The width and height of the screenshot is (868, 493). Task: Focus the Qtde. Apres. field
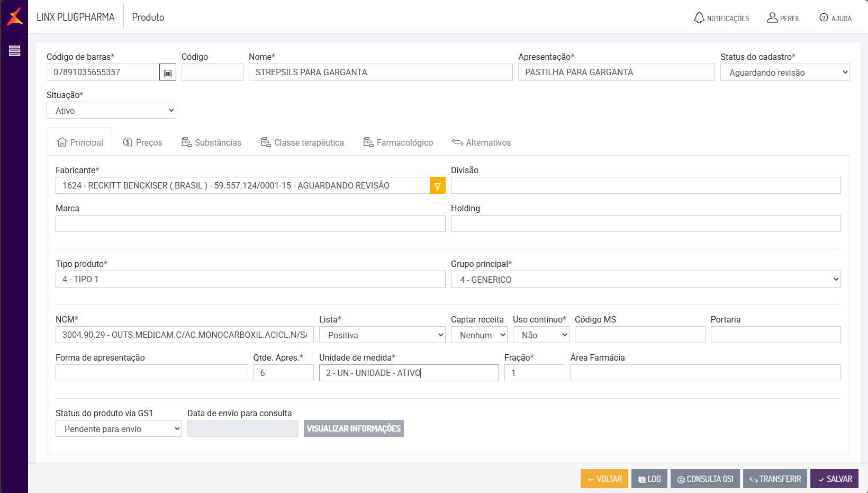click(284, 373)
